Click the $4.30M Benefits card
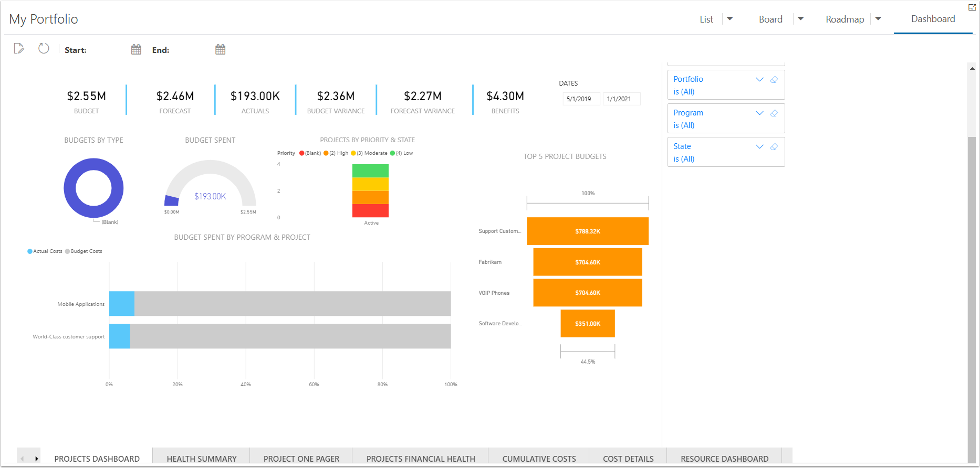 click(x=505, y=101)
